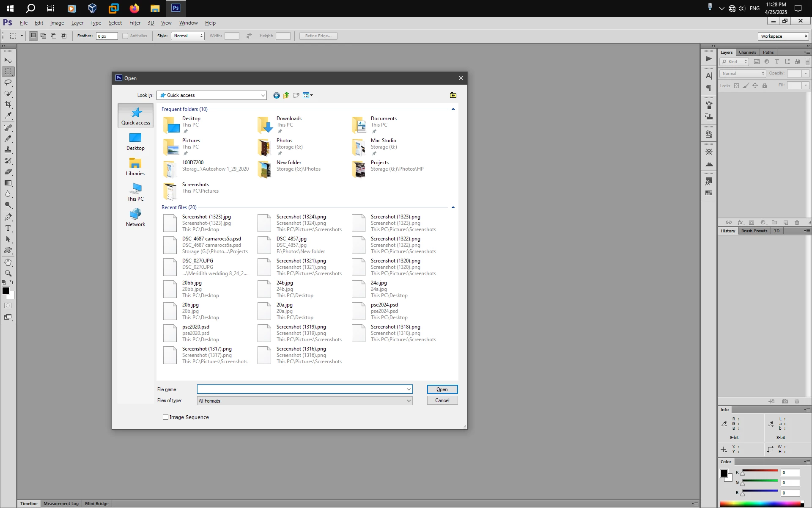Select the Zoom tool
This screenshot has width=812, height=508.
tap(8, 273)
